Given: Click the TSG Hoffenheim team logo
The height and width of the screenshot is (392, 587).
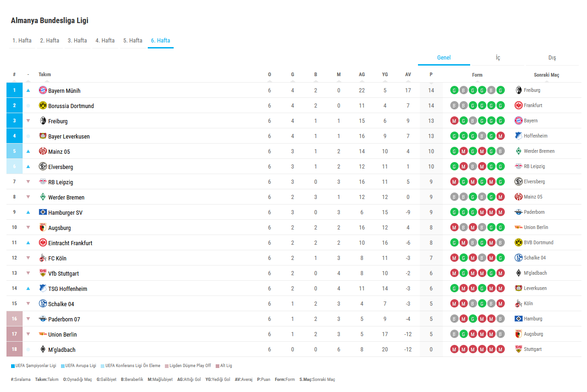Looking at the screenshot, I should (43, 288).
